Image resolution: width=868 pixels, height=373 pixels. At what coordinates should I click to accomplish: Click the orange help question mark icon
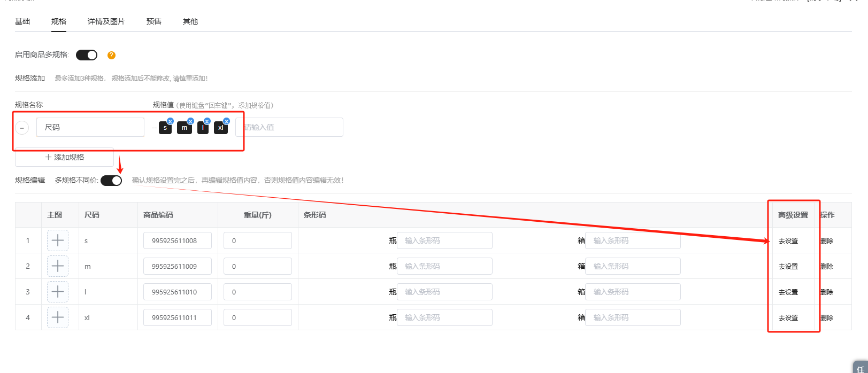pyautogui.click(x=111, y=55)
